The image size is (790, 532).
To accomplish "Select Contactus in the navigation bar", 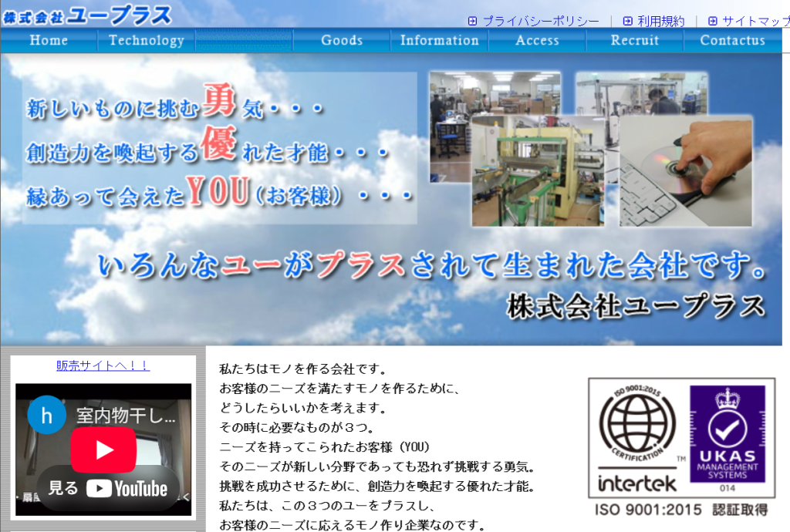I will tap(732, 41).
